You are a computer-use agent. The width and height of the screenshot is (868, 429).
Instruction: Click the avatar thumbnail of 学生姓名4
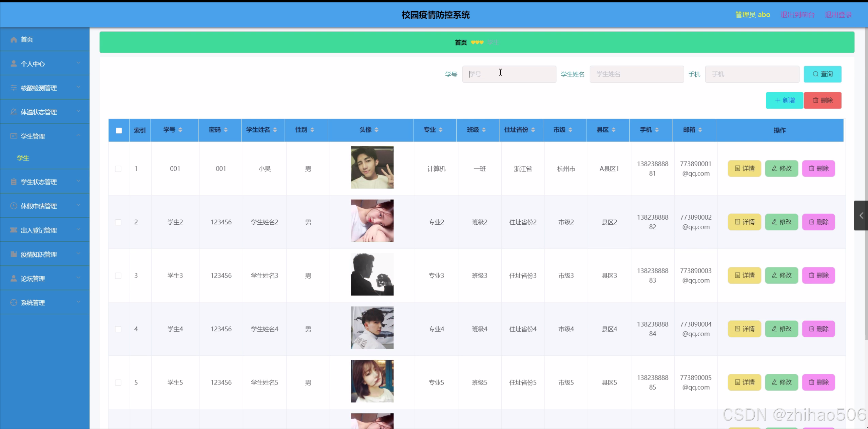pyautogui.click(x=372, y=328)
